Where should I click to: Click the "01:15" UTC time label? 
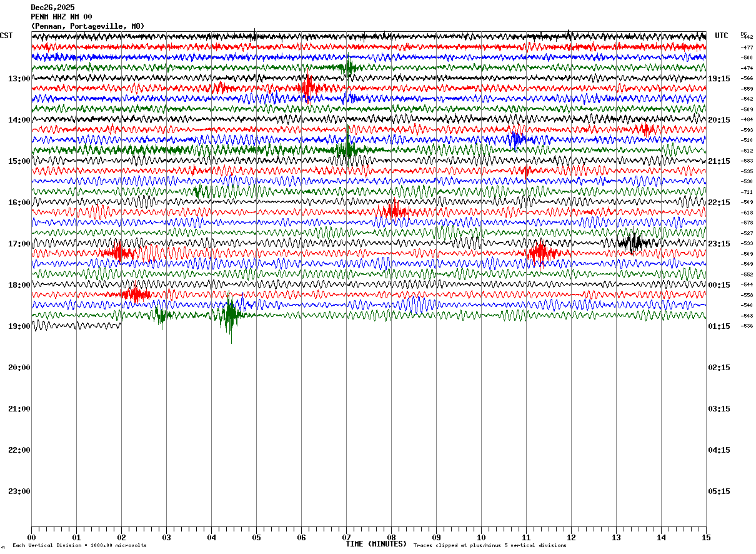pyautogui.click(x=719, y=326)
